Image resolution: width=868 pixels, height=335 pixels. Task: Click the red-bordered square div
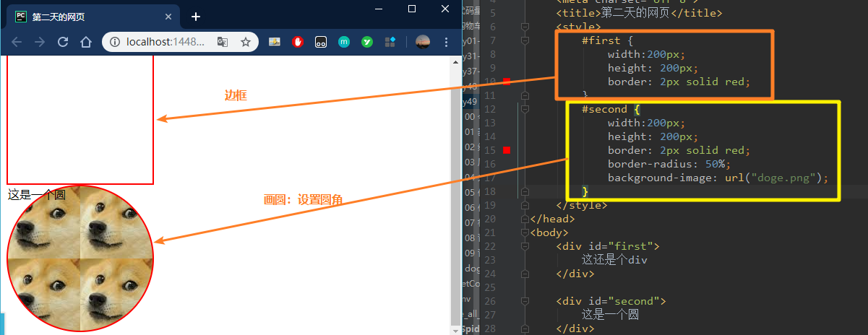coord(80,118)
